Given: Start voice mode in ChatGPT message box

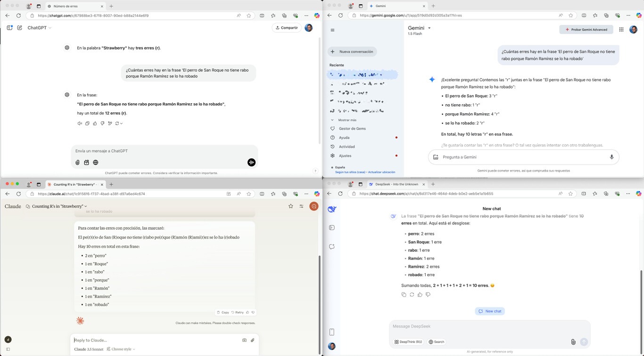Looking at the screenshot, I should 251,162.
